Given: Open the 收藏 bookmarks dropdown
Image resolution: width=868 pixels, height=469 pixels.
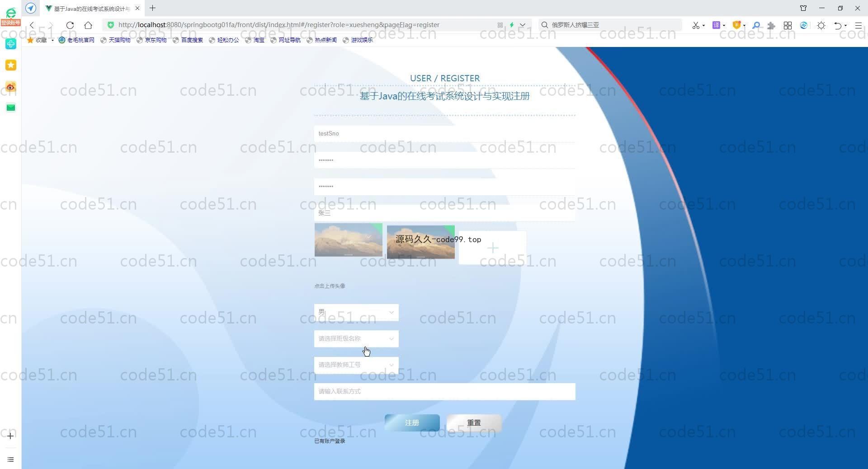Looking at the screenshot, I should pyautogui.click(x=41, y=40).
